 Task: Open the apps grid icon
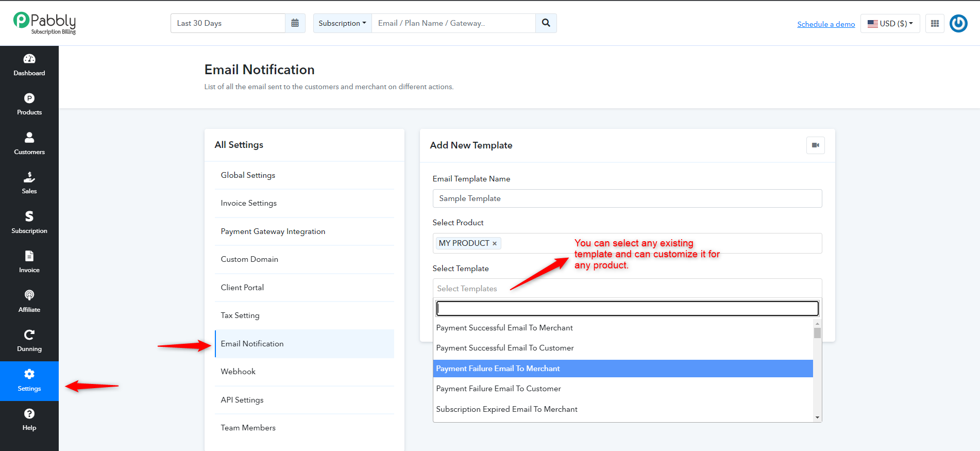click(x=935, y=24)
